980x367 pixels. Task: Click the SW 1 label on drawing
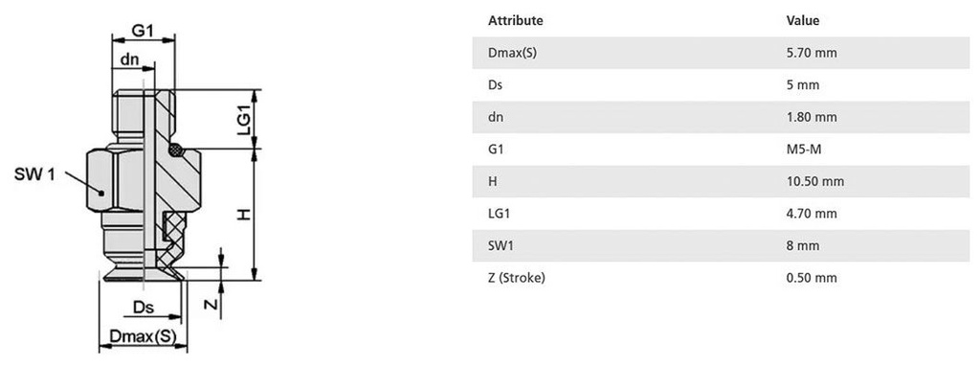click(x=33, y=175)
